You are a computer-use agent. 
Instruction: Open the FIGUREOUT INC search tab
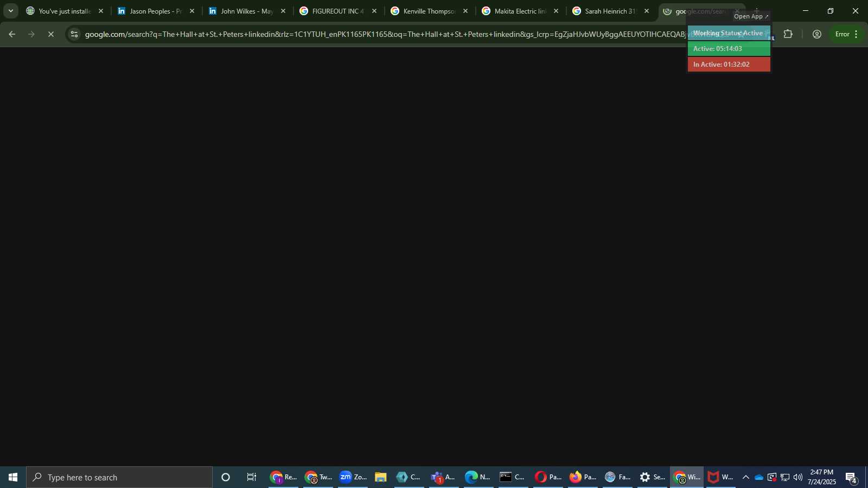pyautogui.click(x=332, y=11)
